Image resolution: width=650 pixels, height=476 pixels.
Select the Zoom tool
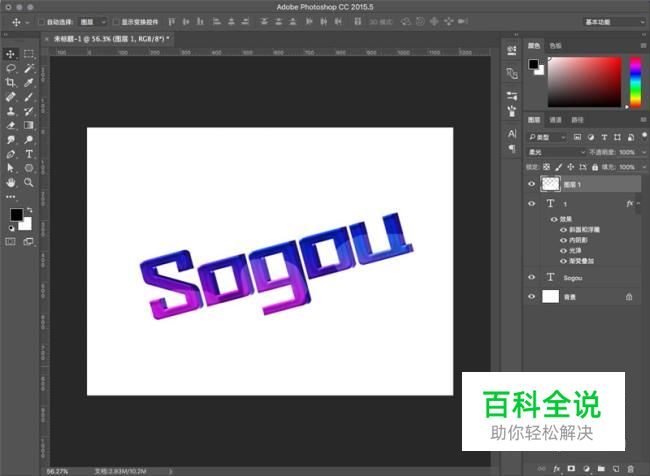click(x=29, y=182)
